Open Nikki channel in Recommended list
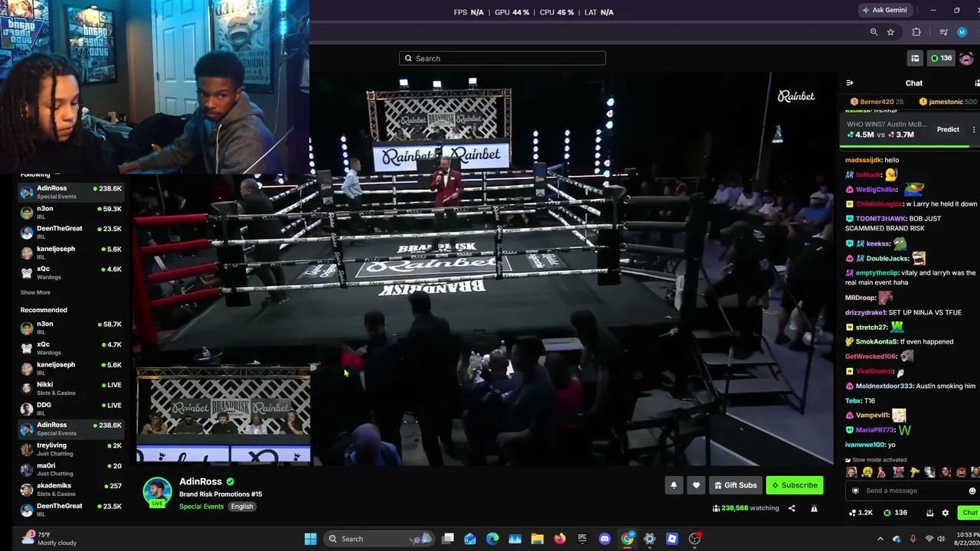 (x=70, y=388)
